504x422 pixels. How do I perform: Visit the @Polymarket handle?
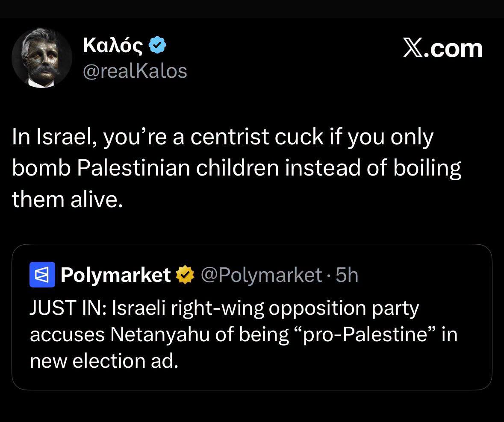261,275
